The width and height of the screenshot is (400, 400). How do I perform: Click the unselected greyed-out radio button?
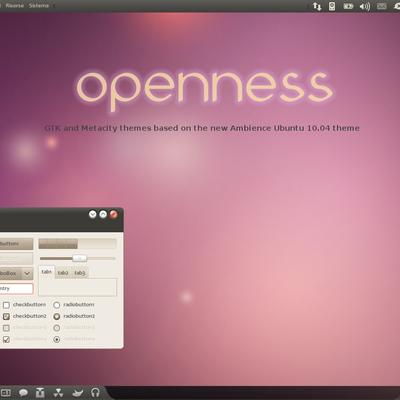click(57, 328)
